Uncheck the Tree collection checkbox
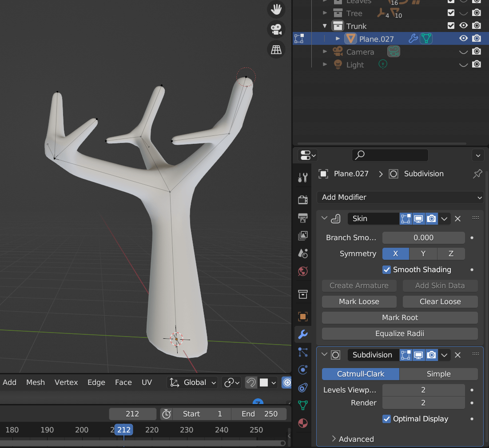The image size is (489, 448). click(451, 13)
